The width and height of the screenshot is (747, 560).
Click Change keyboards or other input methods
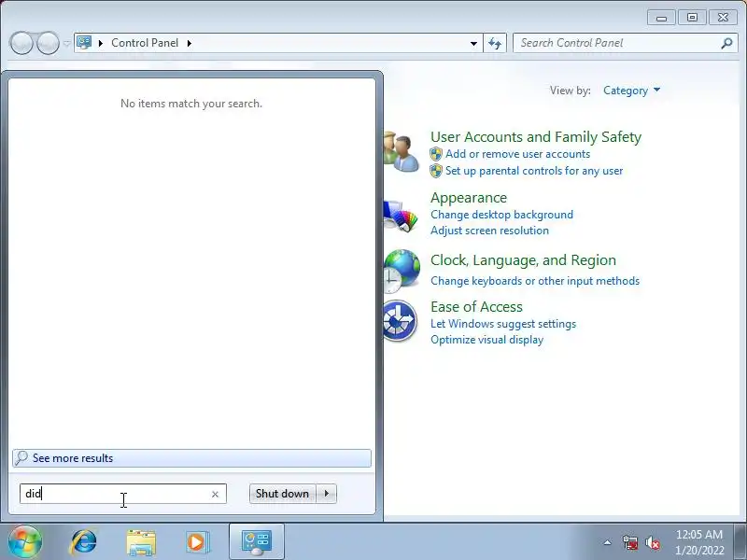coord(535,281)
